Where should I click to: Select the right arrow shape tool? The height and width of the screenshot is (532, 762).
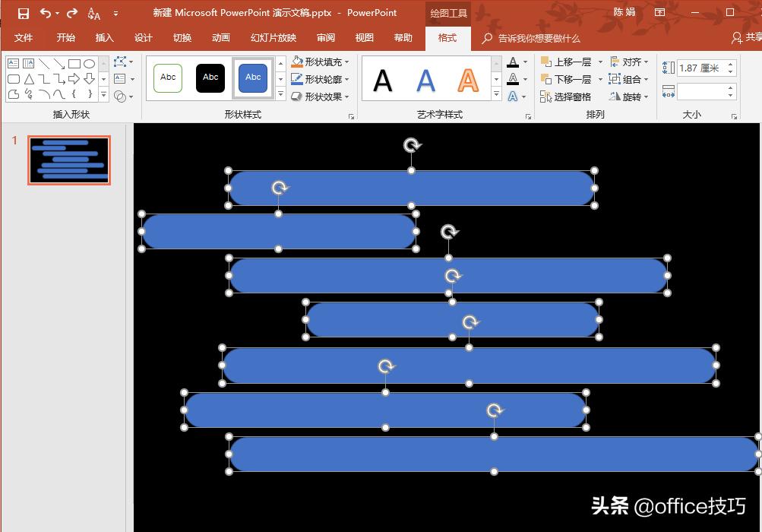click(74, 78)
